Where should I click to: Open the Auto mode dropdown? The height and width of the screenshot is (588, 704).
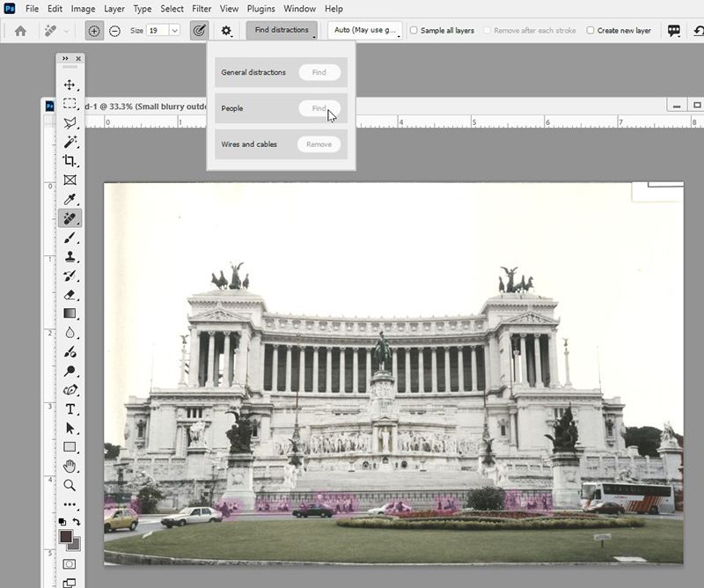pos(365,30)
